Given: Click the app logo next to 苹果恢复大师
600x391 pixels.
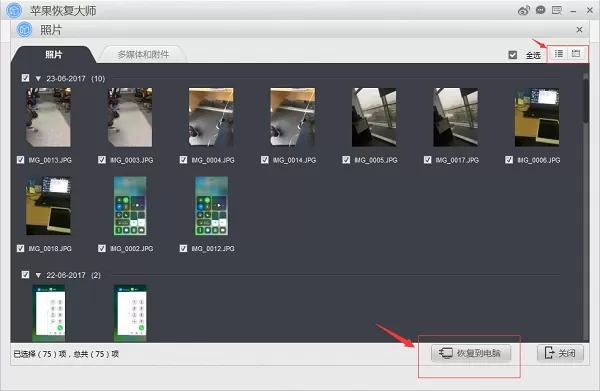Looking at the screenshot, I should pyautogui.click(x=14, y=10).
